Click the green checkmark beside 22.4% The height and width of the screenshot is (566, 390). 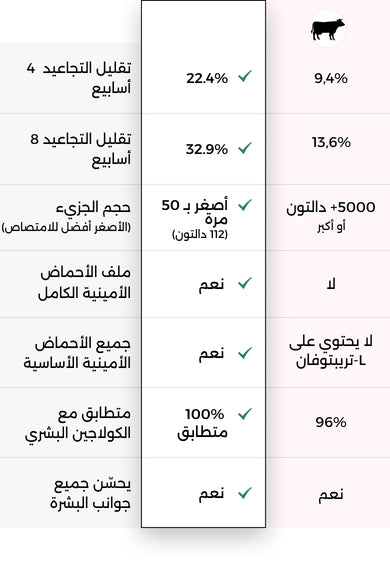[245, 77]
